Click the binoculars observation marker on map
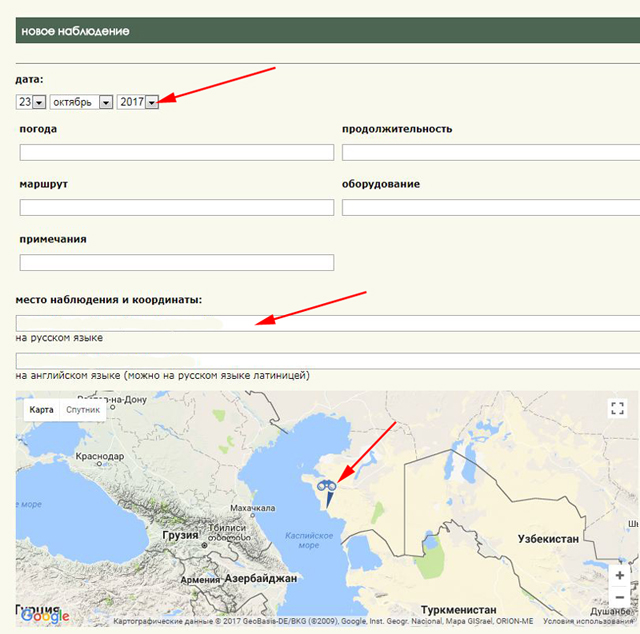 pos(325,487)
